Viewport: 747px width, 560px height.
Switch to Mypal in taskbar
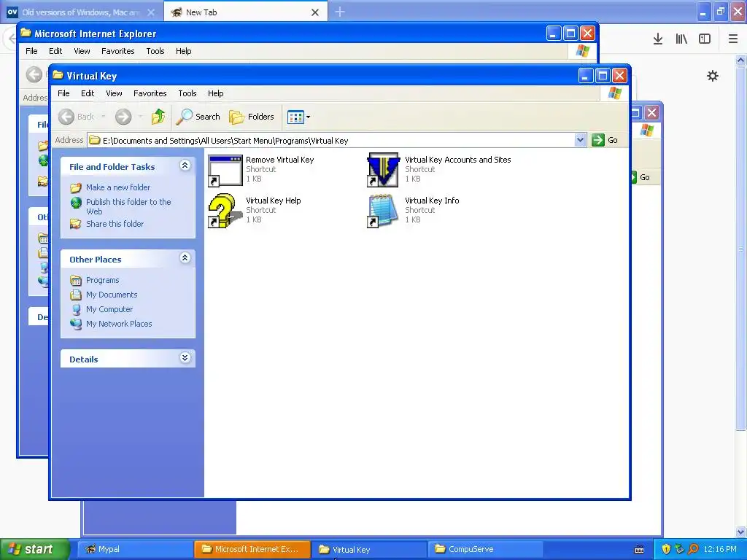point(135,549)
